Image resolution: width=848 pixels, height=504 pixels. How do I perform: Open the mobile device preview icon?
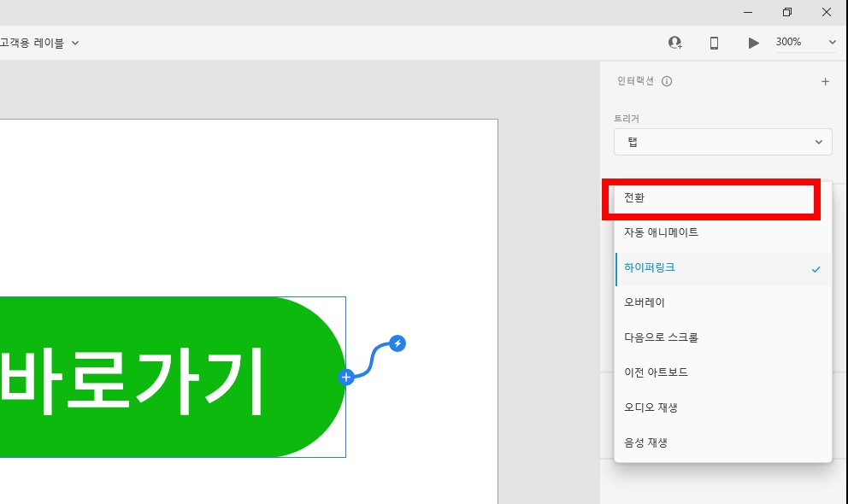pyautogui.click(x=715, y=42)
